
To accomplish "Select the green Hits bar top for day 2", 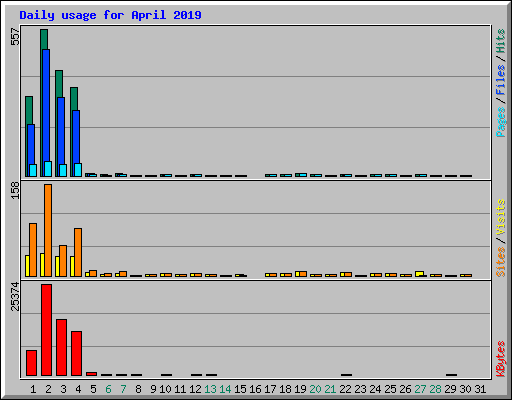I will (x=44, y=39).
